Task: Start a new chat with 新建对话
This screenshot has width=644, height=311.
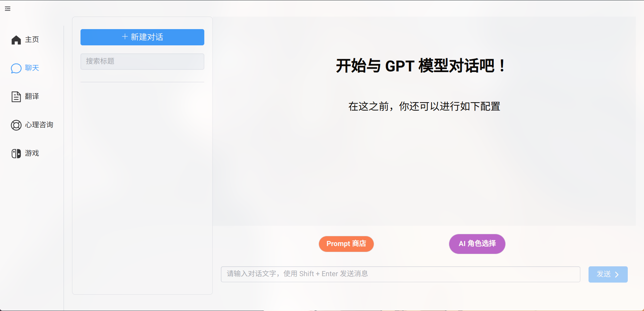Action: point(142,37)
